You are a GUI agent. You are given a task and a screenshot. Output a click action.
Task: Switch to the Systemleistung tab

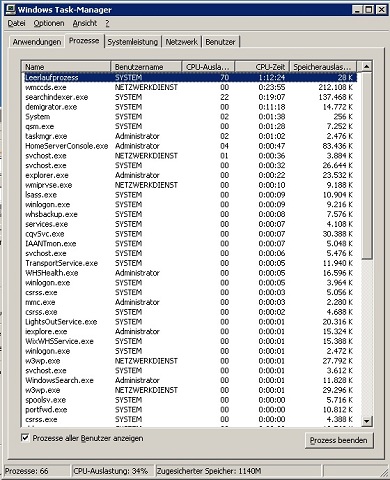tap(133, 42)
